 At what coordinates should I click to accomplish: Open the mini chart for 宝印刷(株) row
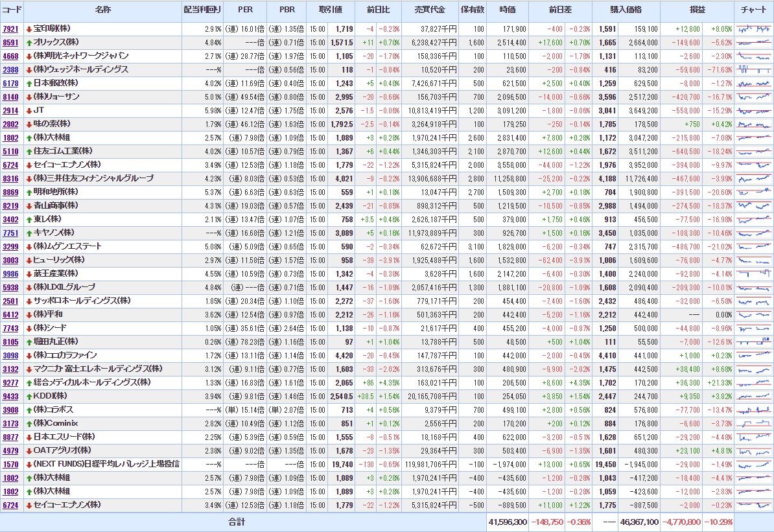(753, 29)
